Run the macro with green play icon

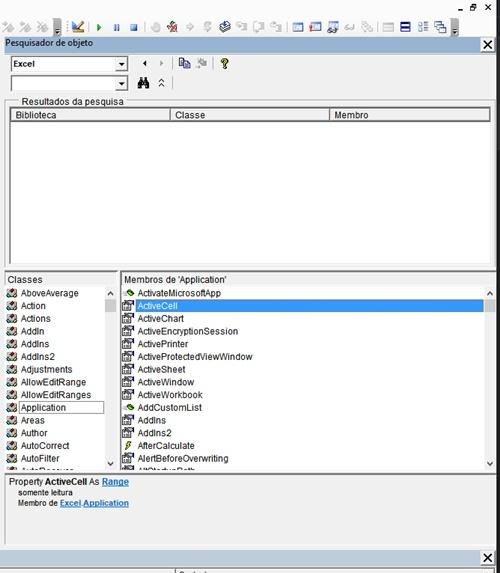coord(99,27)
